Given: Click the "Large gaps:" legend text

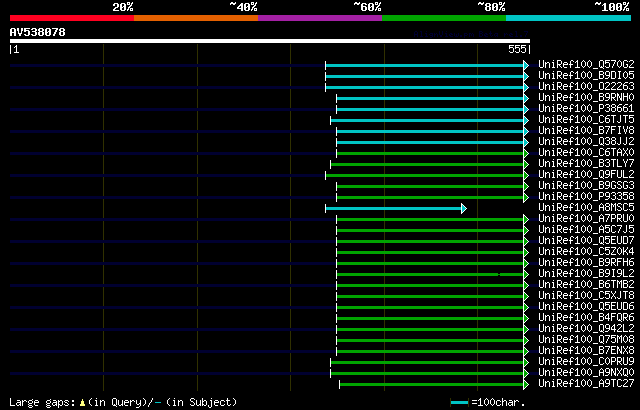Looking at the screenshot, I should [x=42, y=402].
